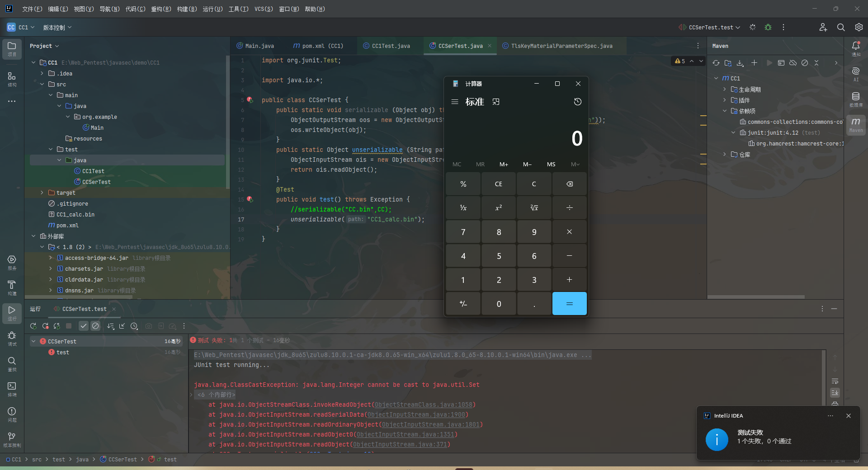
Task: Open Terminal tool window
Action: pyautogui.click(x=12, y=389)
